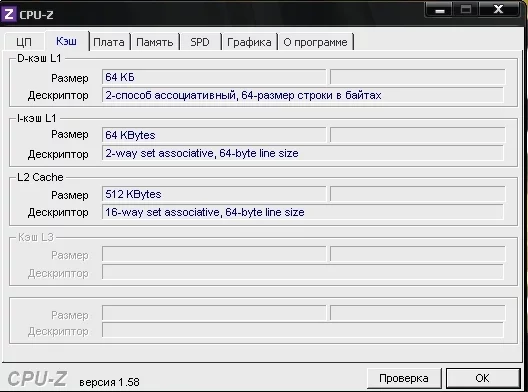Click the версия 1.58 text
This screenshot has width=528, height=392.
click(109, 382)
